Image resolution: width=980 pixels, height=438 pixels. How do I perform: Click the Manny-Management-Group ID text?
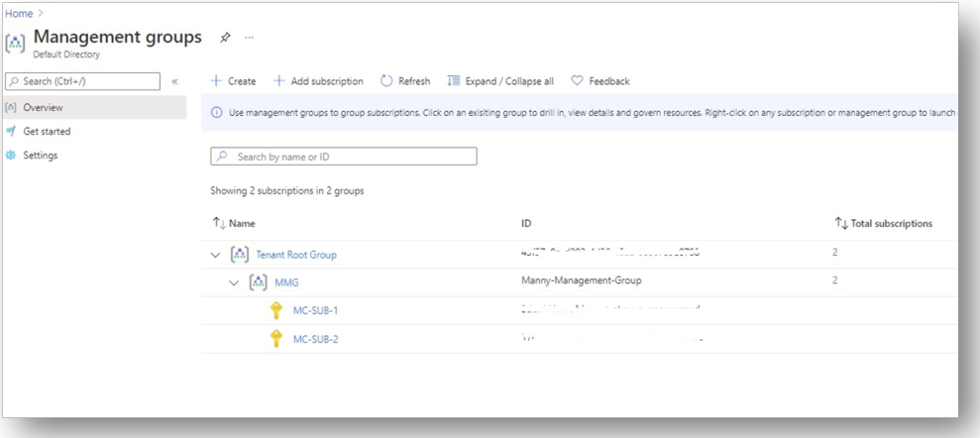pos(582,280)
